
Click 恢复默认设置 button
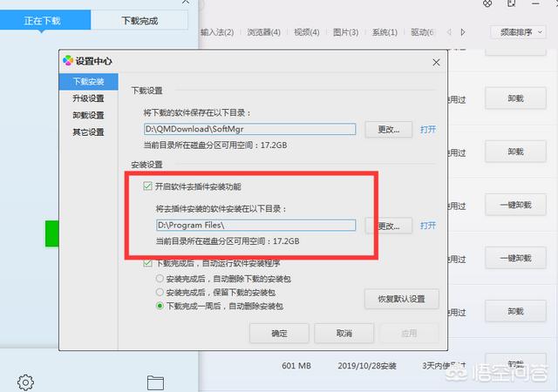(x=401, y=299)
